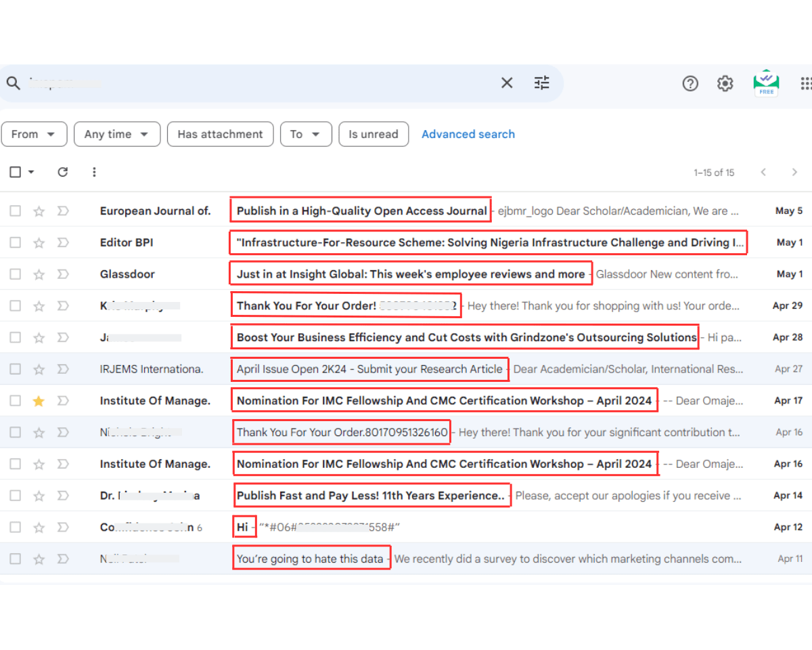Open Just in at Insight Global email
The image size is (812, 650).
pos(411,274)
